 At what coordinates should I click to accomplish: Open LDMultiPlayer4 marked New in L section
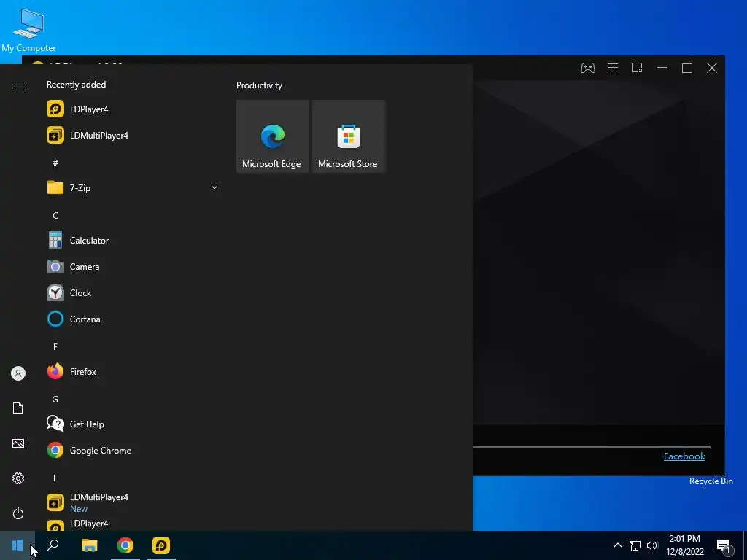pos(132,502)
